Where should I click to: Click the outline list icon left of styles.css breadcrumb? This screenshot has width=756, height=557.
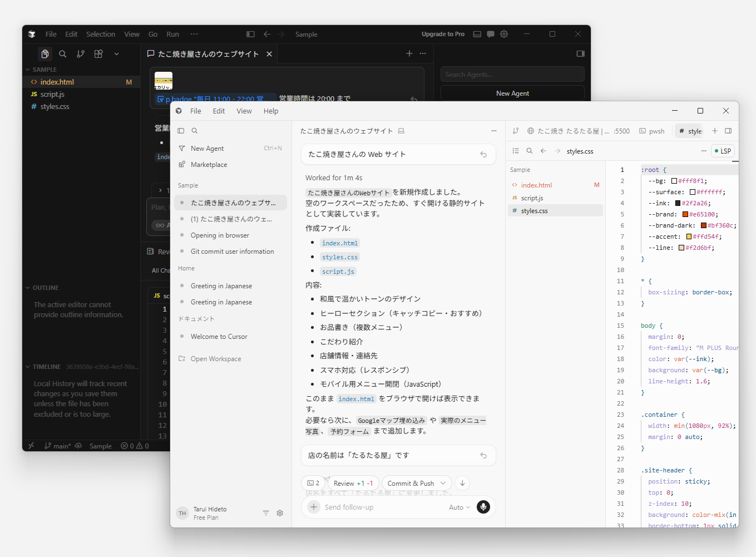[516, 151]
